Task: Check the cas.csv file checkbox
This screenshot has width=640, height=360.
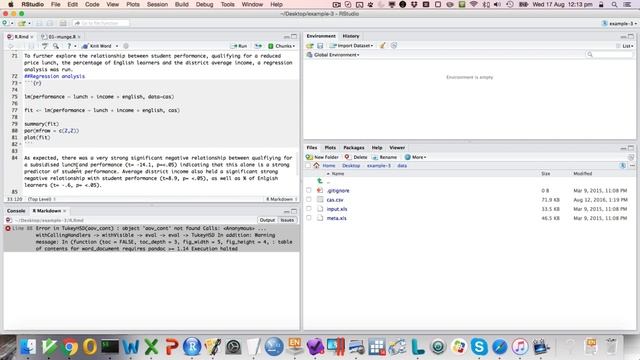Action: tap(309, 200)
